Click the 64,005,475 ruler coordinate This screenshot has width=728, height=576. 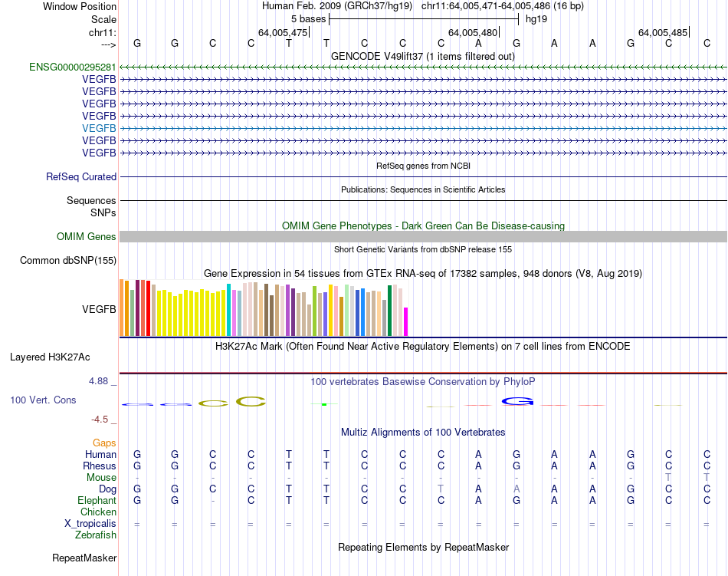(283, 32)
